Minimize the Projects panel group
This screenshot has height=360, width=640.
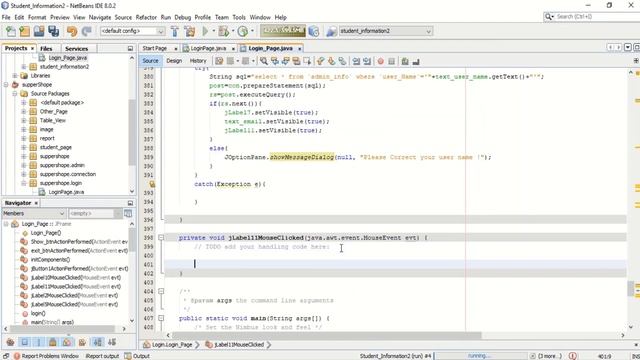point(130,48)
